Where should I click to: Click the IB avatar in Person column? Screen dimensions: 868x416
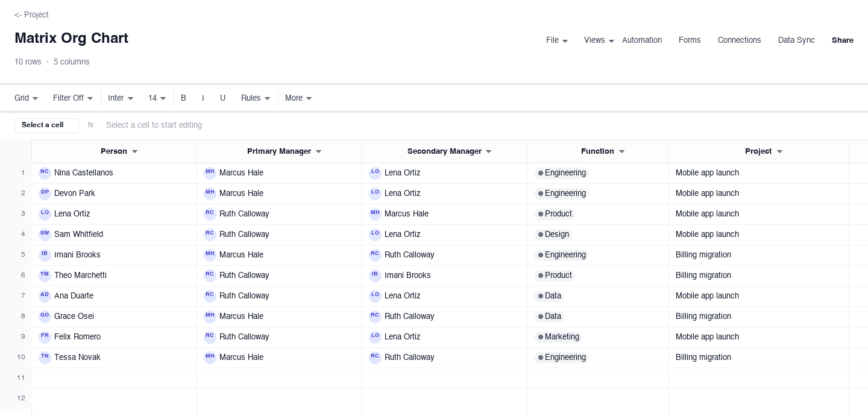pyautogui.click(x=45, y=255)
